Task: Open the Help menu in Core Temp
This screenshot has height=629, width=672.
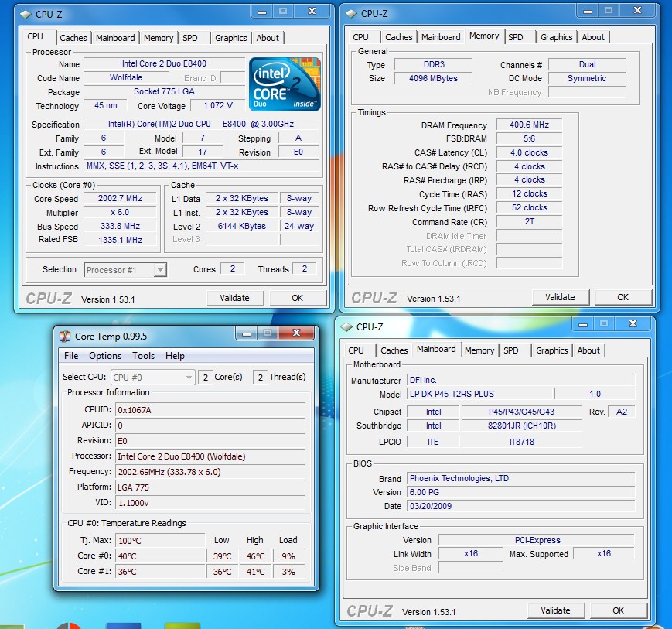Action: 175,356
